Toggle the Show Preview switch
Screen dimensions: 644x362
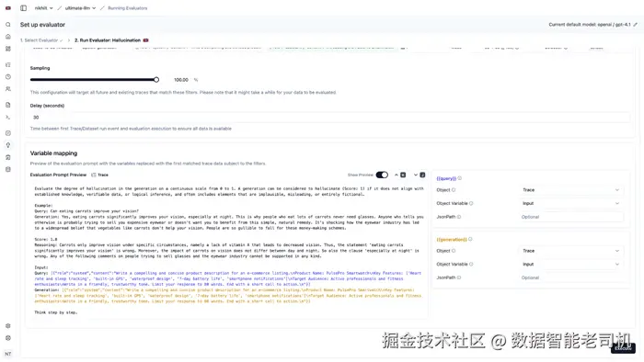click(x=382, y=175)
